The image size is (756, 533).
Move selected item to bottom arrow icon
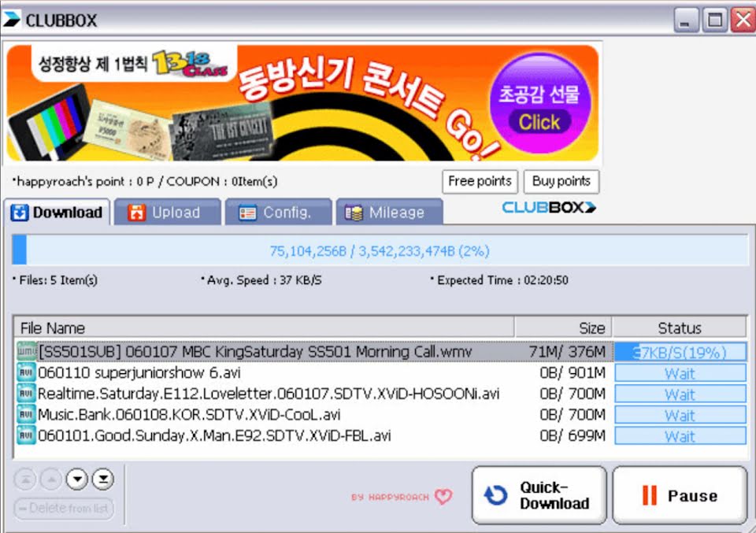click(103, 479)
